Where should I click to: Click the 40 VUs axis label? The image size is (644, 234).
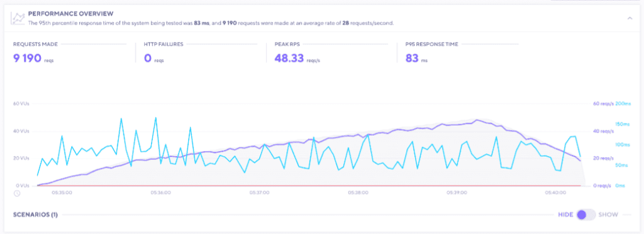(21, 131)
